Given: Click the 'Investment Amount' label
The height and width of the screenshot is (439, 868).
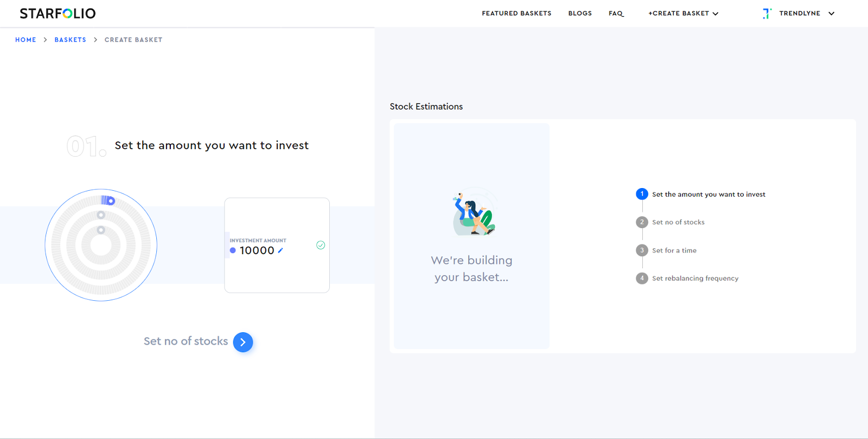Looking at the screenshot, I should coord(258,241).
